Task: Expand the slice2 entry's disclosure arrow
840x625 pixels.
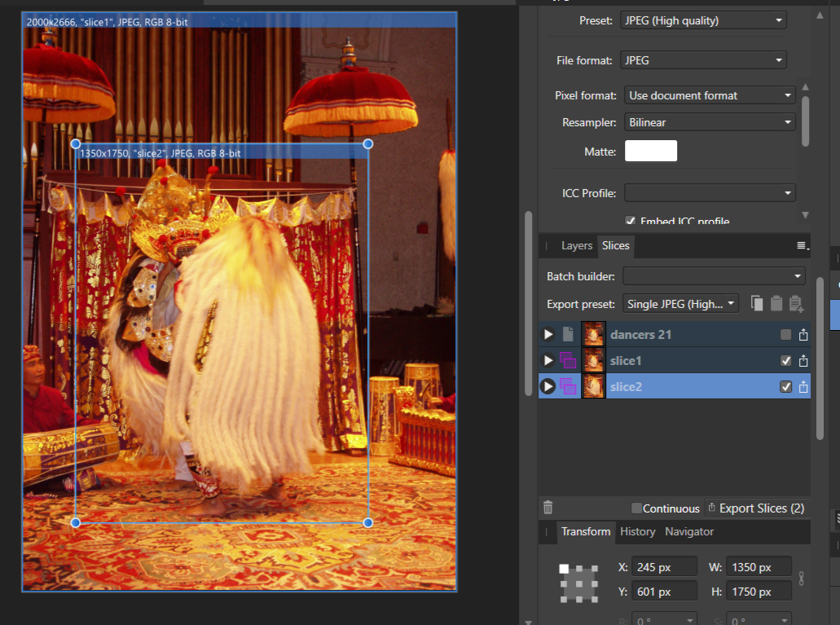Action: click(x=548, y=386)
